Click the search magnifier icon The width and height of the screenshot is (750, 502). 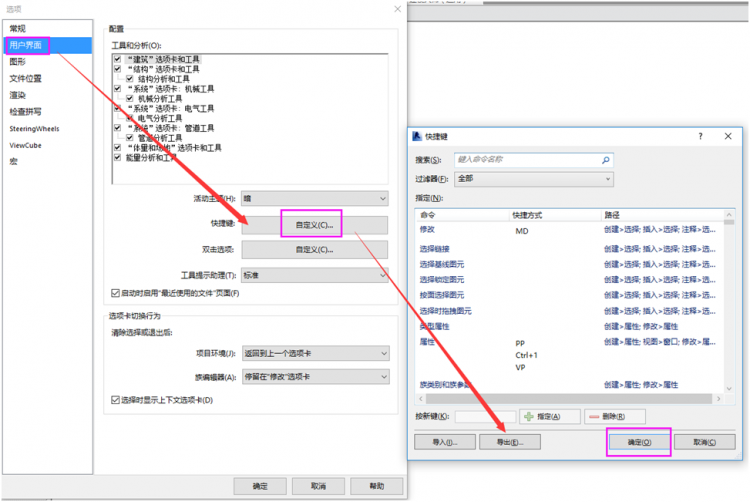pyautogui.click(x=606, y=160)
